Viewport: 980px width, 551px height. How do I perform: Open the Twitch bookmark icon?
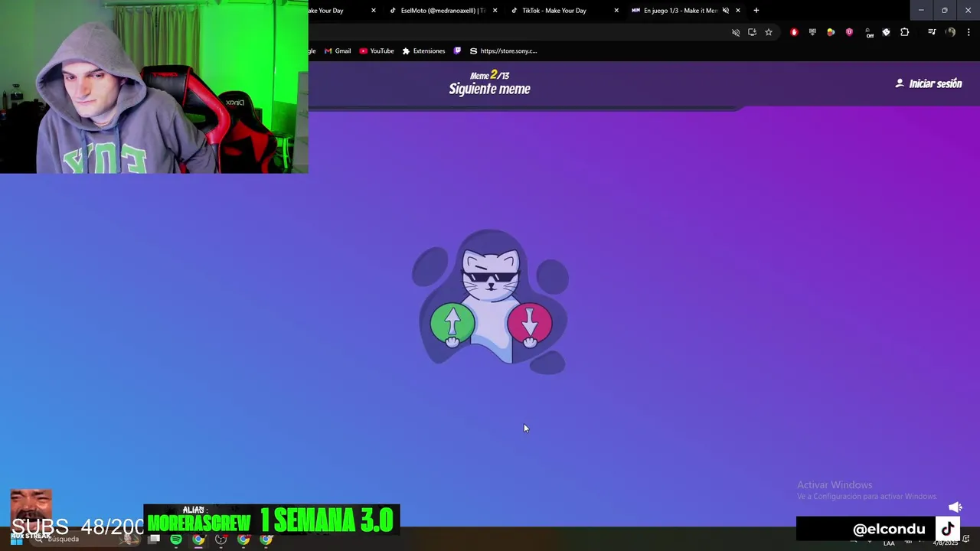click(x=457, y=51)
